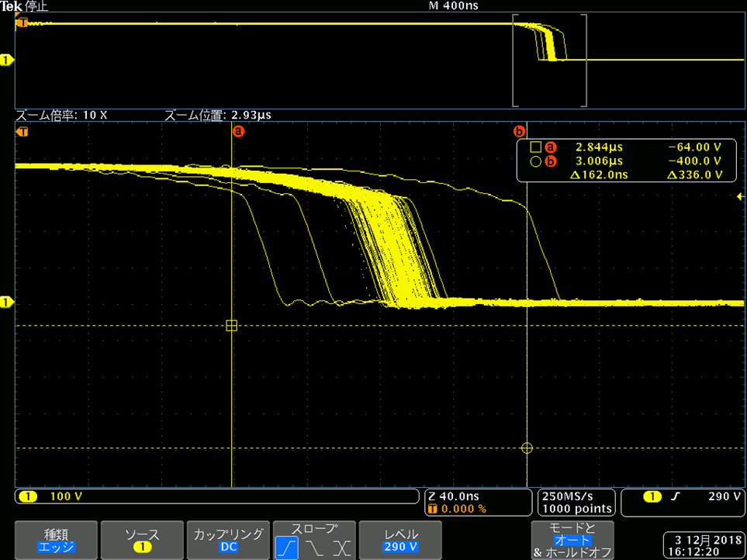Click the channel 1 badge beside 100 V
The width and height of the screenshot is (747, 560).
click(28, 496)
